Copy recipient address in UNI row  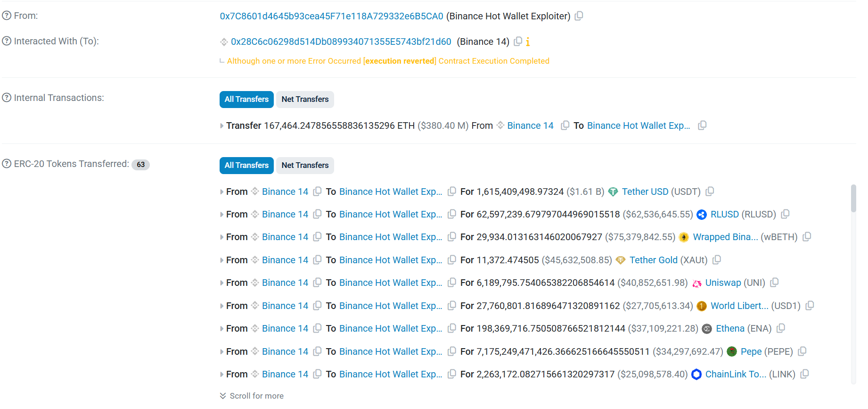pyautogui.click(x=452, y=282)
